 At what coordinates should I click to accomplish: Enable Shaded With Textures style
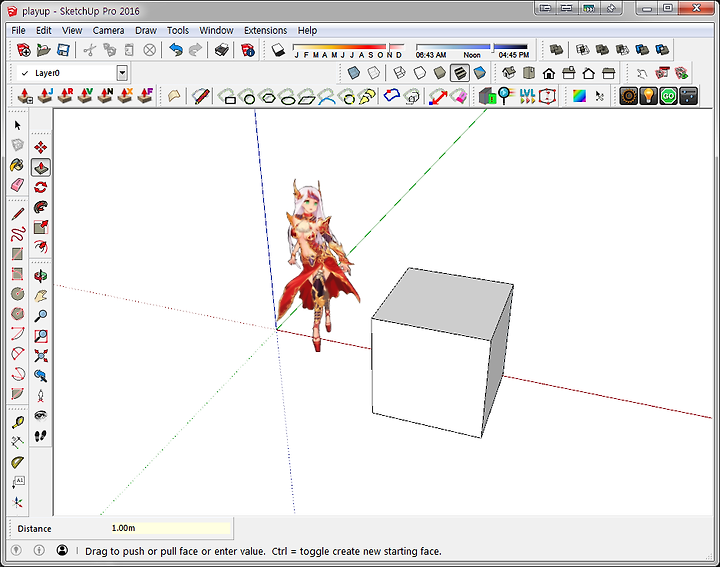click(x=460, y=73)
